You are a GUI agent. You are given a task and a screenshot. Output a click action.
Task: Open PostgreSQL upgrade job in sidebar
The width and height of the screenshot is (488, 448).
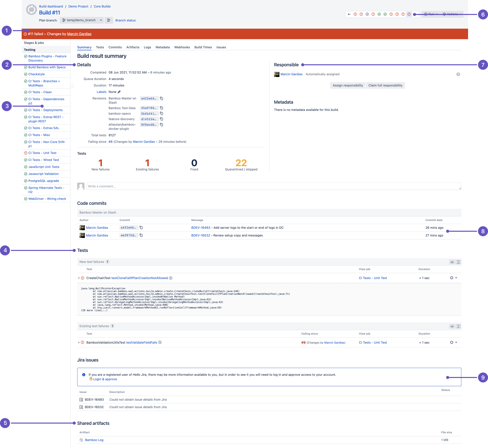click(44, 181)
